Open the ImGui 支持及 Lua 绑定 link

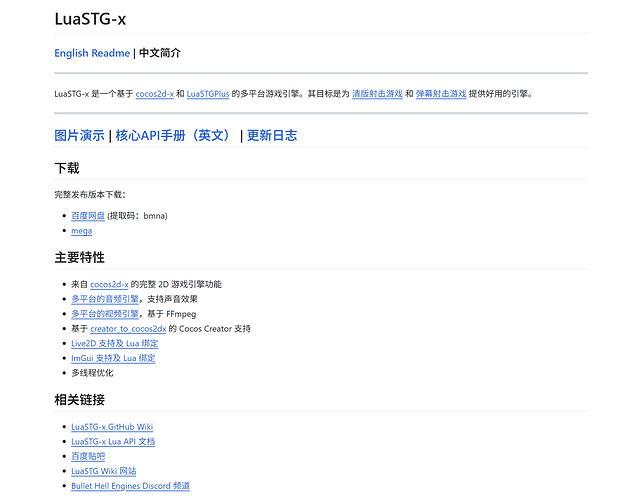[113, 358]
